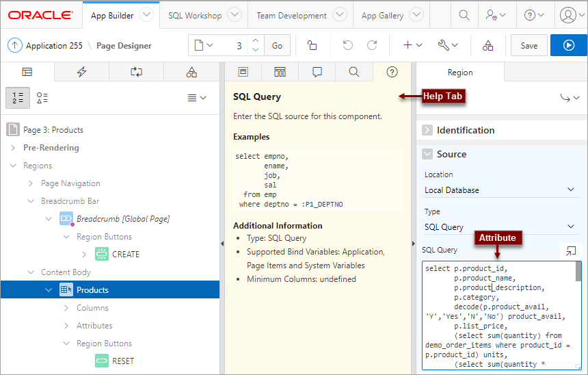
Task: Switch to the Processing tab
Action: click(x=136, y=72)
